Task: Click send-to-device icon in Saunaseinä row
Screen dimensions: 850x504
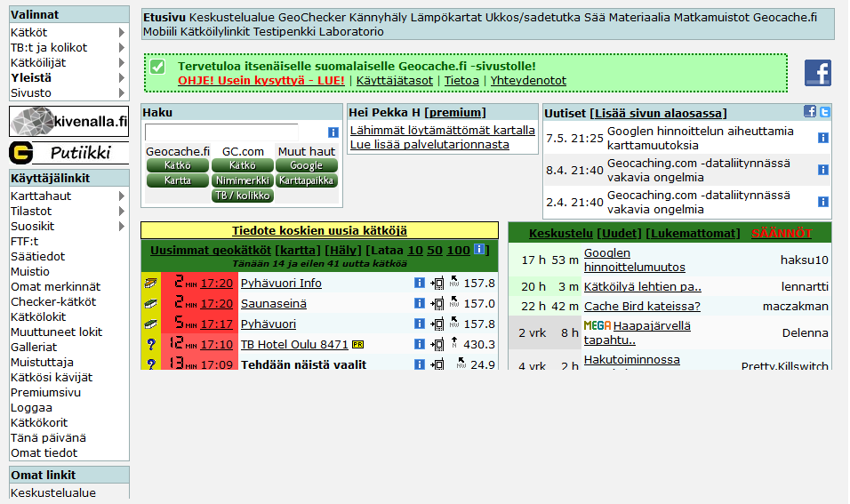Action: (437, 304)
